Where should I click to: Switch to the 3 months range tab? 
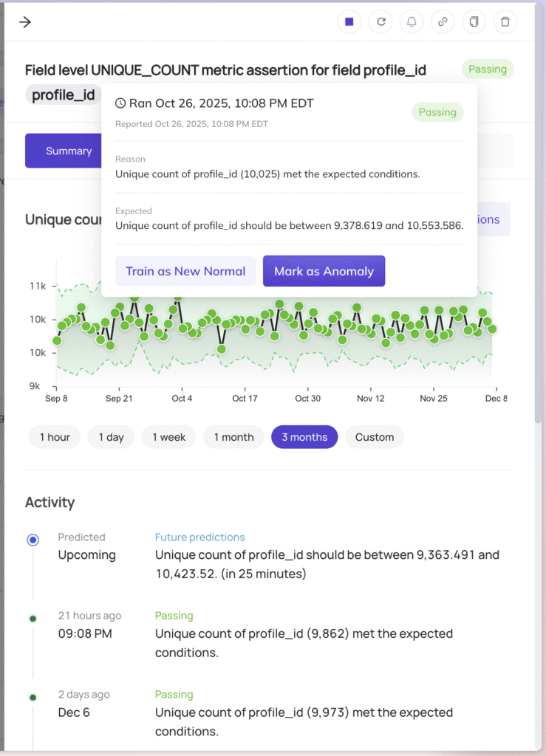tap(304, 437)
